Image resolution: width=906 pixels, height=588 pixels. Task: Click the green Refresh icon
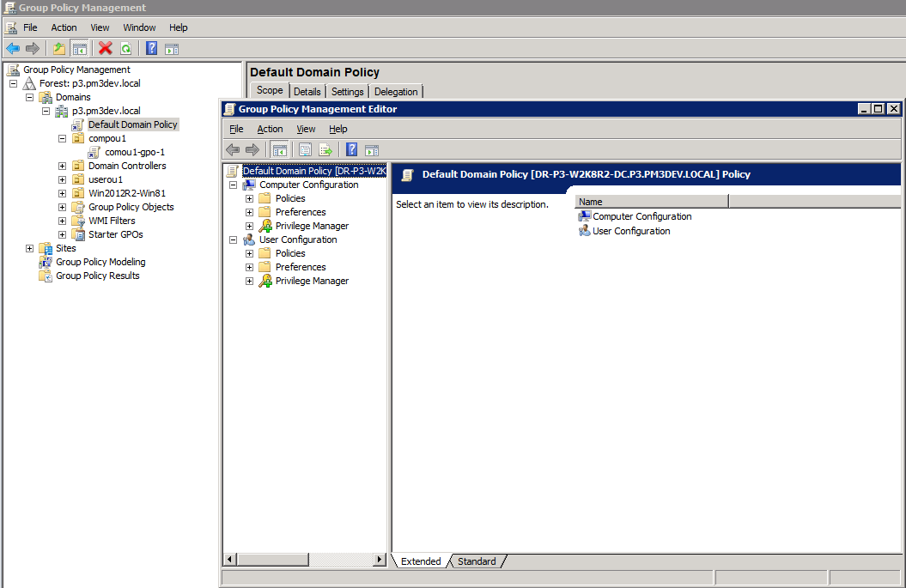[126, 49]
